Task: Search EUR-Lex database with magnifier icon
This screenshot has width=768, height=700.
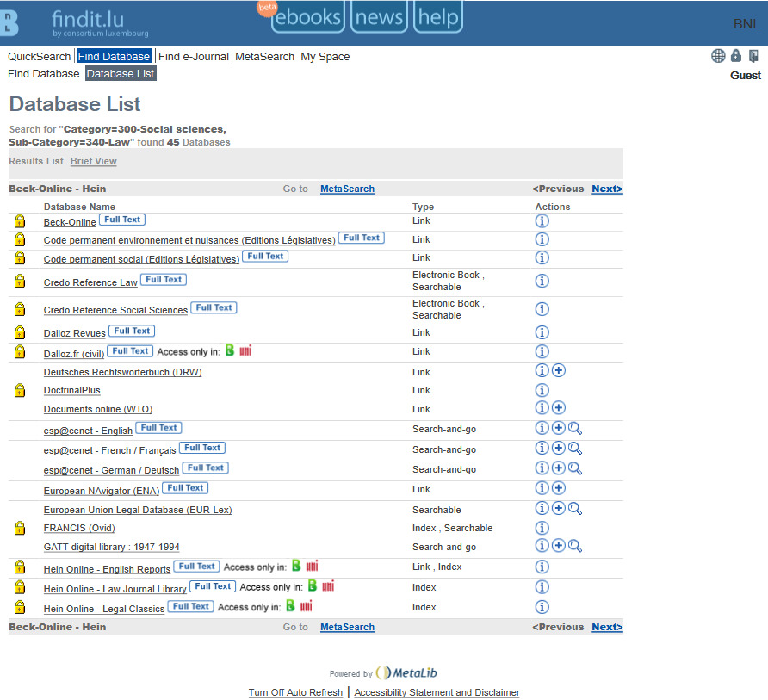Action: pyautogui.click(x=575, y=509)
